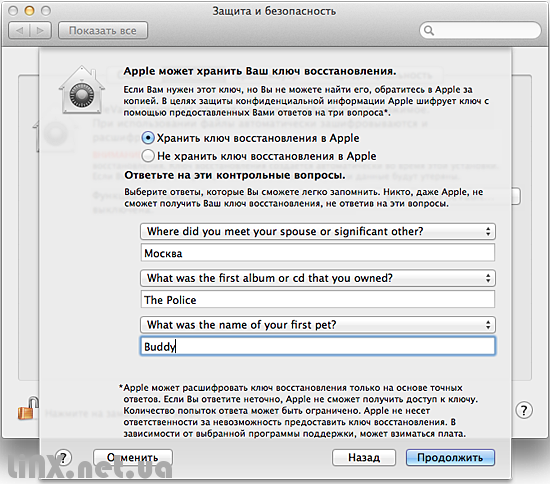Close the window with red button
This screenshot has height=484, width=550.
13,11
